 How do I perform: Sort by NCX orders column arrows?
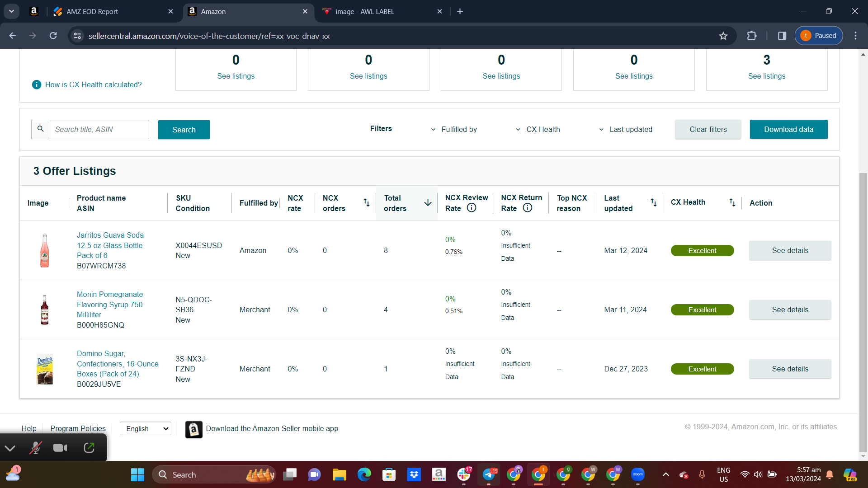coord(367,202)
